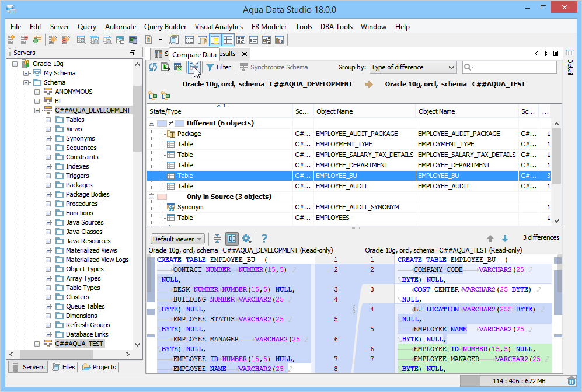Click the show tab list icon

(556, 54)
